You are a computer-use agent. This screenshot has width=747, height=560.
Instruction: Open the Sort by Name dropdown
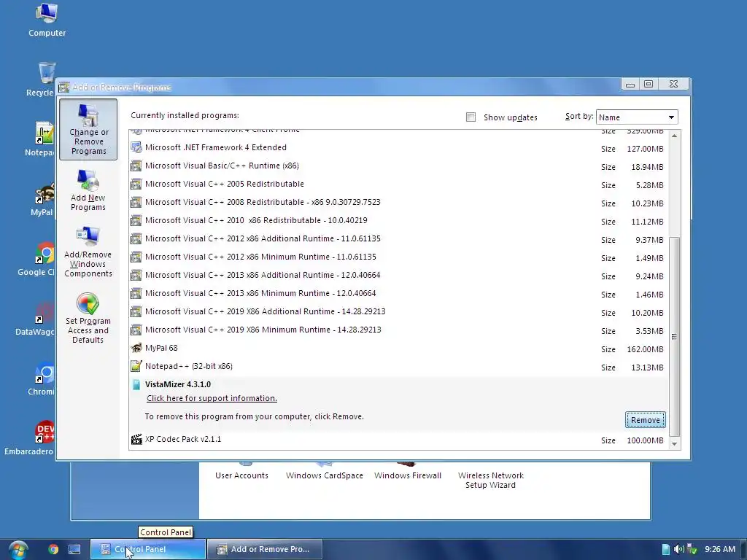tap(637, 117)
